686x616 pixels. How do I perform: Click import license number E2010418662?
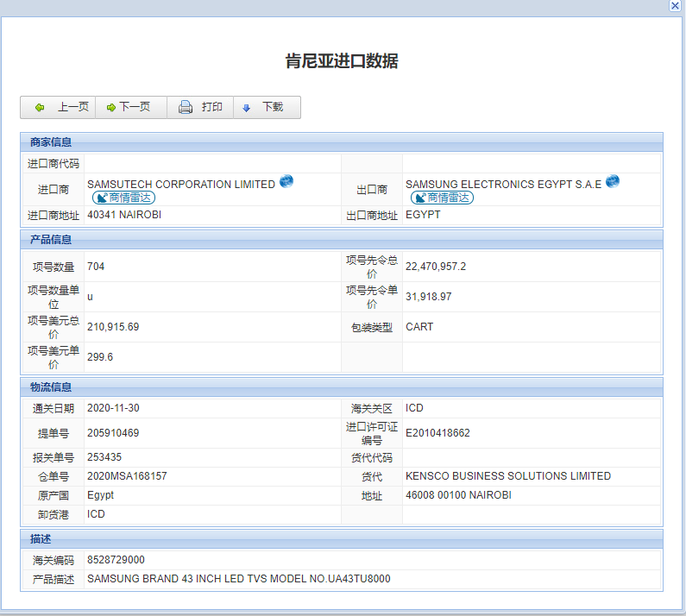tap(437, 433)
